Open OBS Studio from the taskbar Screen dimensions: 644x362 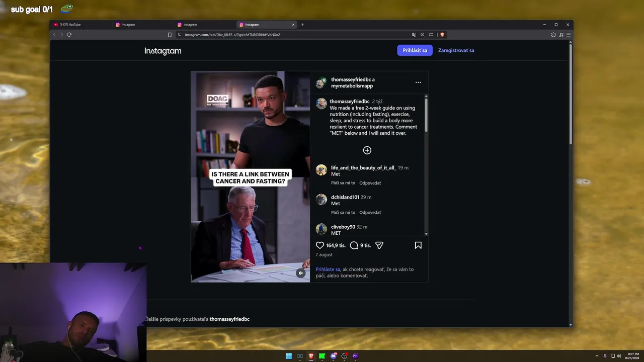point(344,356)
